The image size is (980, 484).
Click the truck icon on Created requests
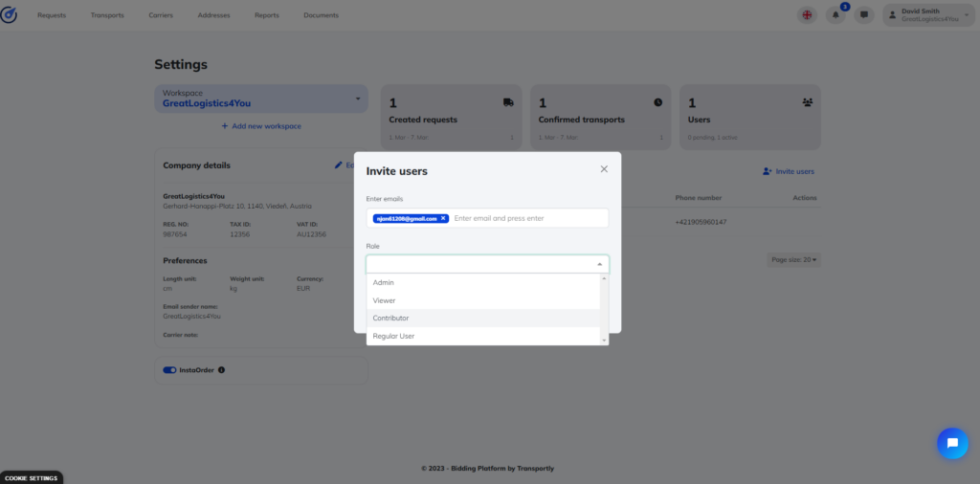point(508,102)
